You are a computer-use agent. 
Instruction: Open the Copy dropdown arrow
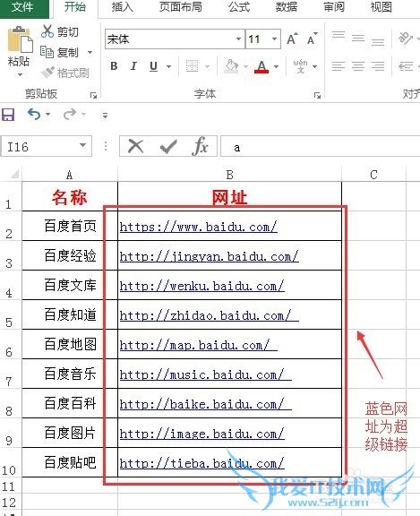(x=90, y=52)
